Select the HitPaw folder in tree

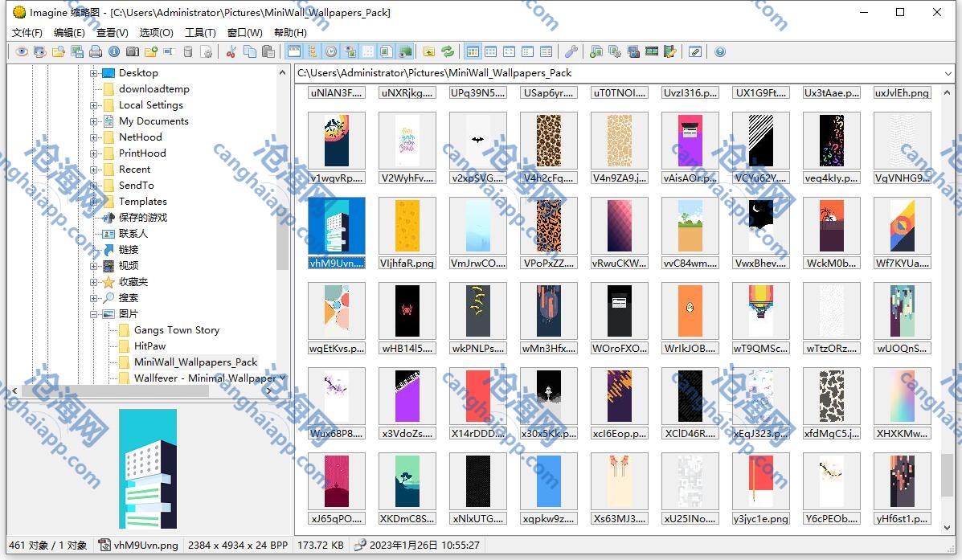(149, 346)
